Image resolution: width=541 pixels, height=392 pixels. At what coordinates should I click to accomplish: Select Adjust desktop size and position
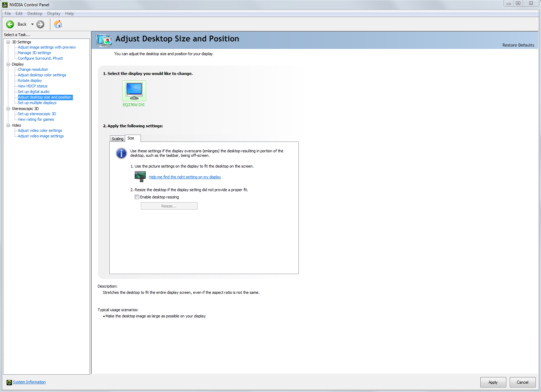click(45, 97)
